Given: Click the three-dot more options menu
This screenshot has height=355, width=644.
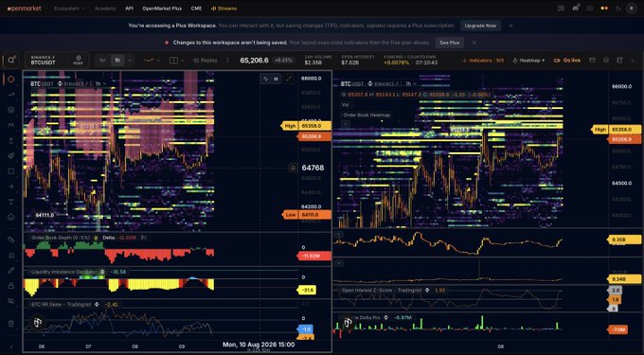Looking at the screenshot, I should [x=228, y=61].
